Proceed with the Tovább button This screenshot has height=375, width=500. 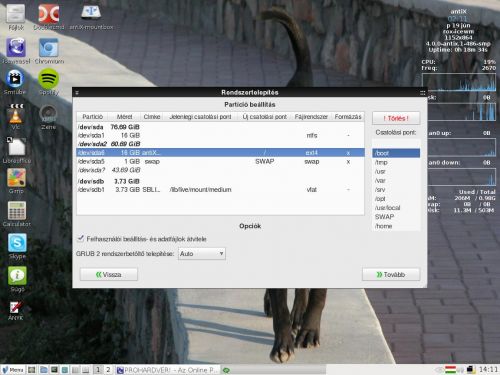[x=391, y=274]
